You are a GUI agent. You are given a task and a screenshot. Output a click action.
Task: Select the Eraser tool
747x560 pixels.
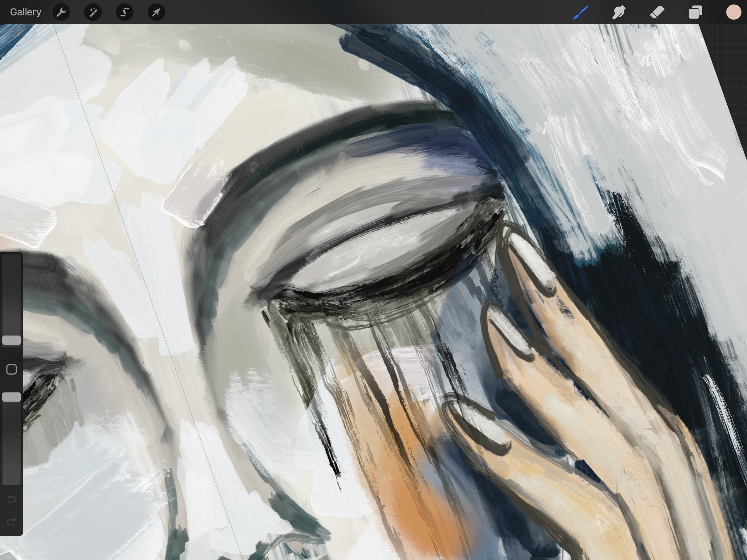(657, 12)
